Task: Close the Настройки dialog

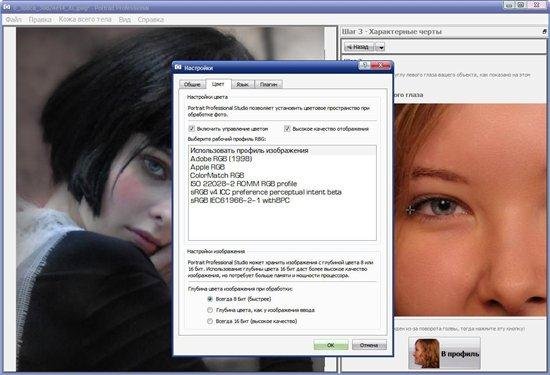Action: coord(380,66)
